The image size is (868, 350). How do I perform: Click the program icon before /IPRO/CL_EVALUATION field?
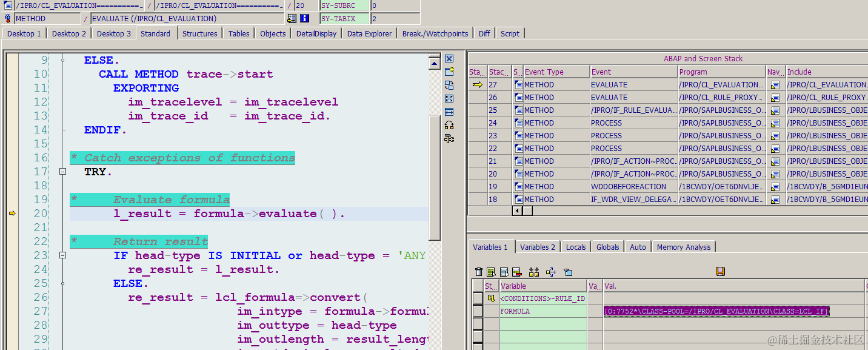click(x=8, y=5)
